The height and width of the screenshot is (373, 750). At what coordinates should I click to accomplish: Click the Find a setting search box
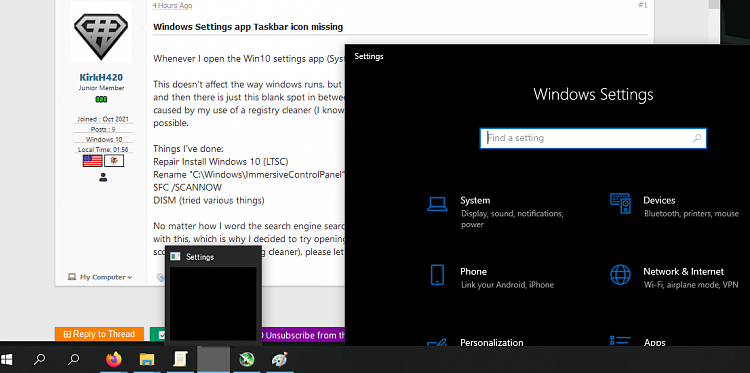[x=593, y=138]
